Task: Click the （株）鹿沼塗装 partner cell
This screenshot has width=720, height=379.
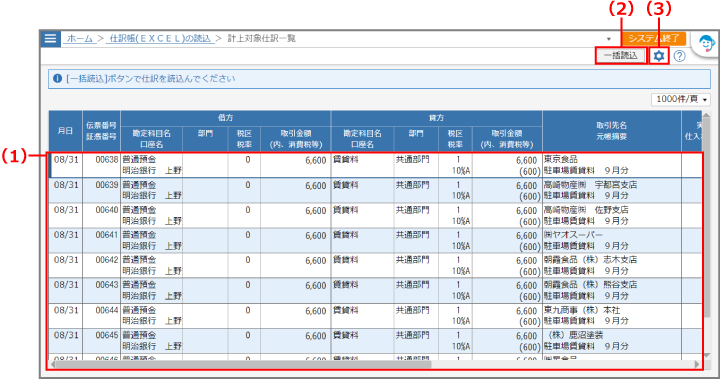Action: pos(574,335)
